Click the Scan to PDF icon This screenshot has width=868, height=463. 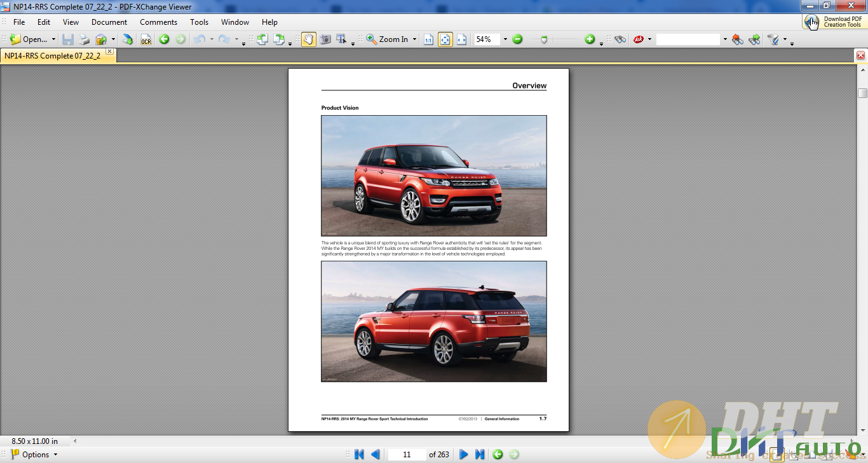pos(128,39)
